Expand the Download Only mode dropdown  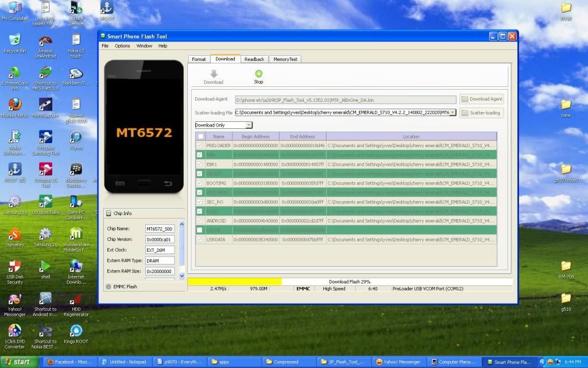[x=249, y=125]
